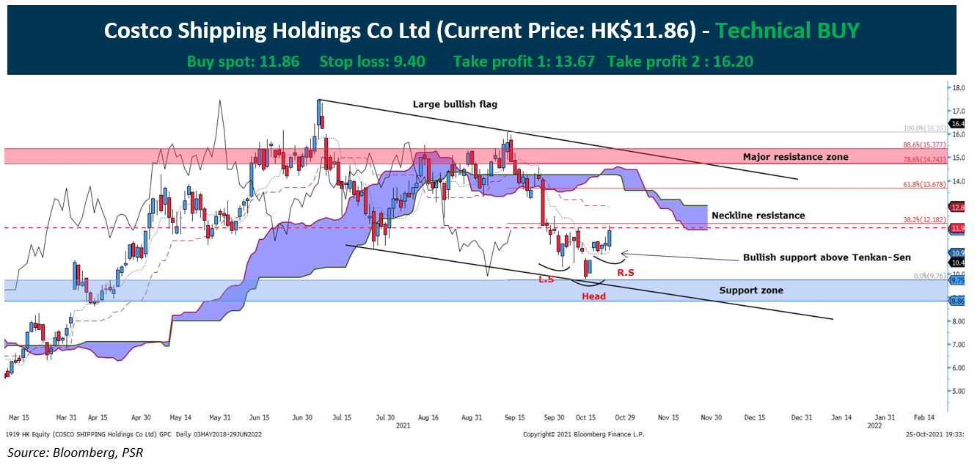Click the 'Oct 15' date axis label

587,417
